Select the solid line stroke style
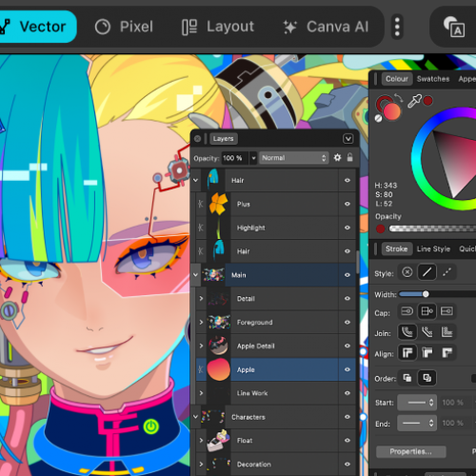 [x=427, y=272]
